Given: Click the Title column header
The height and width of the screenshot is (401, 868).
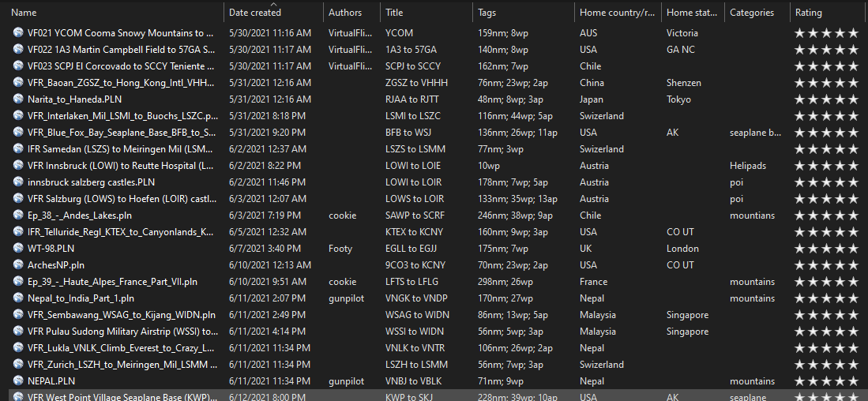Looking at the screenshot, I should (x=394, y=13).
